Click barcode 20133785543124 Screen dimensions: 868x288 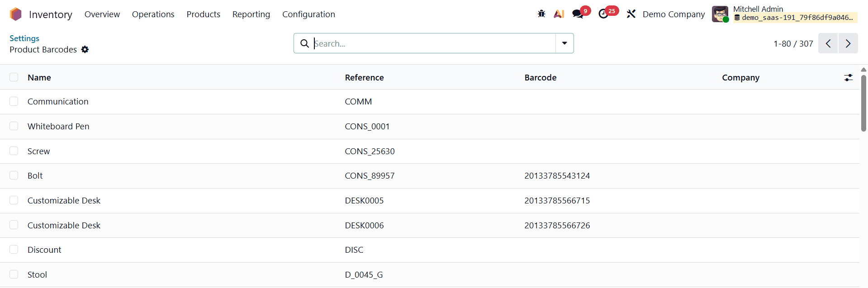(x=557, y=175)
